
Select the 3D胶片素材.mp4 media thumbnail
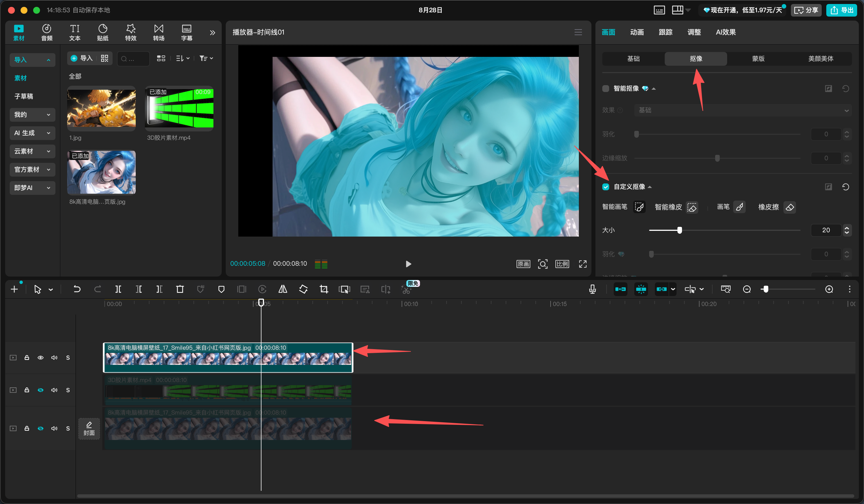coord(179,108)
